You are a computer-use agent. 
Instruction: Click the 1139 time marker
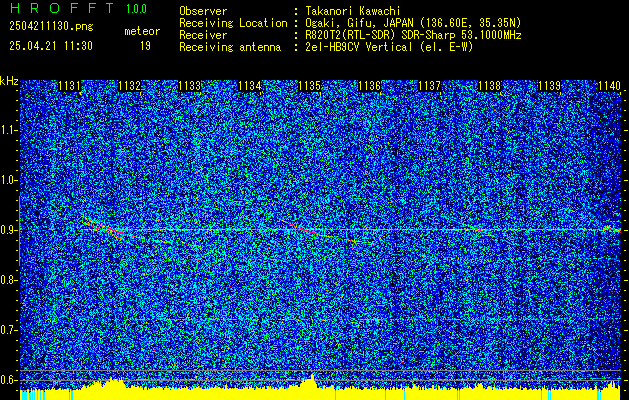point(549,86)
